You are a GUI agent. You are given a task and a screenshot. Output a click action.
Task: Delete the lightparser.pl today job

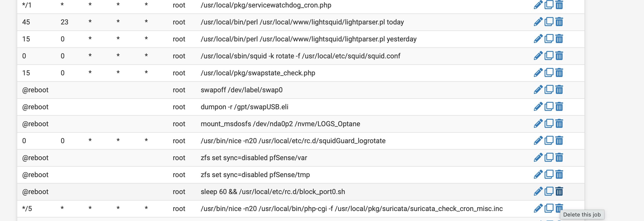pos(559,22)
